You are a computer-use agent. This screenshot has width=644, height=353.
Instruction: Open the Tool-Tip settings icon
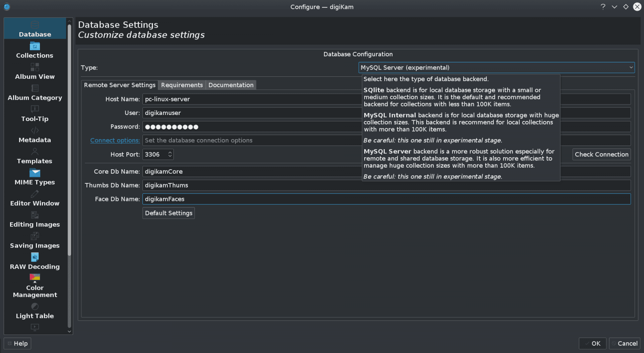tap(35, 109)
